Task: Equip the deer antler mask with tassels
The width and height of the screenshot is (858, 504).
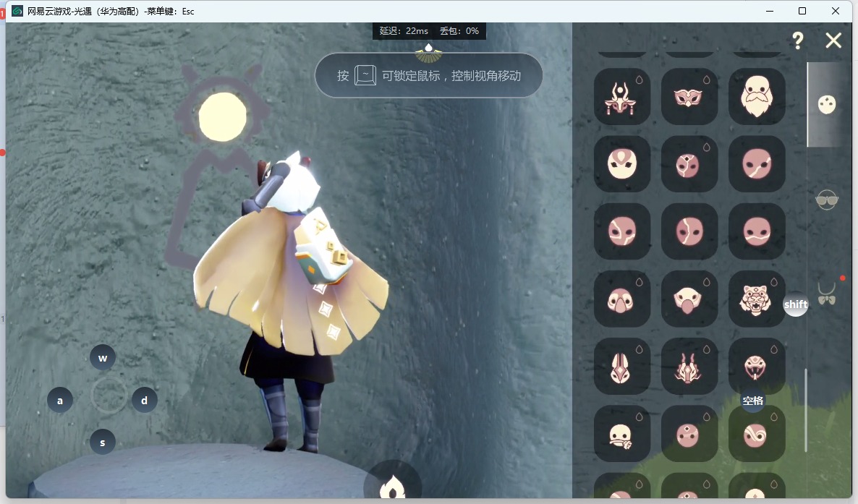Action: tap(622, 97)
